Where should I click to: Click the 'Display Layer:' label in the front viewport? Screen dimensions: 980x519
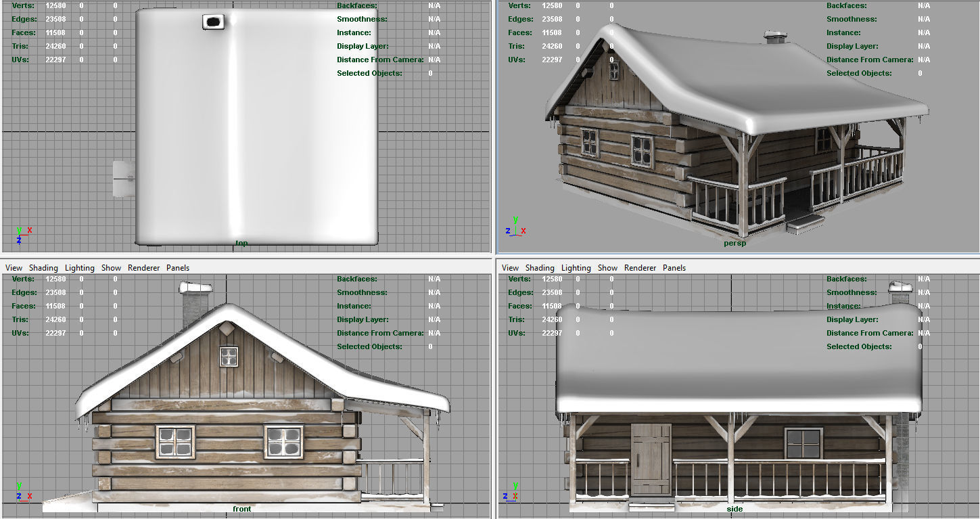(x=363, y=319)
